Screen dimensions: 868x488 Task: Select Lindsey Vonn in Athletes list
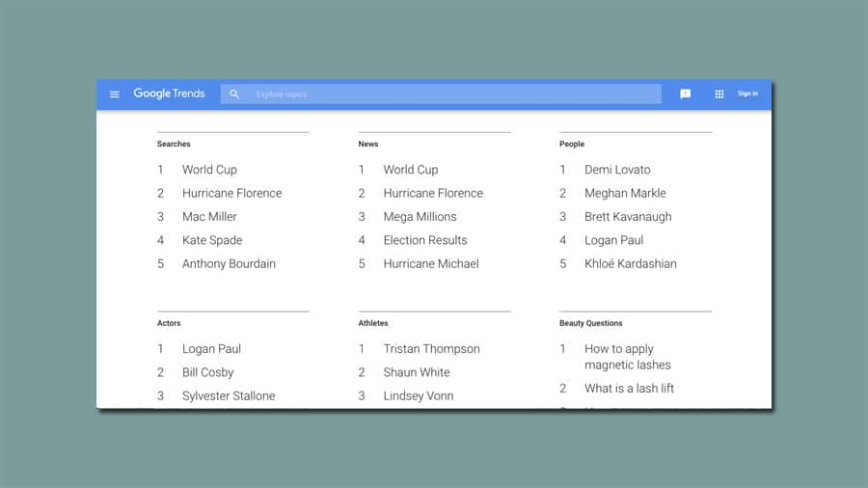419,396
